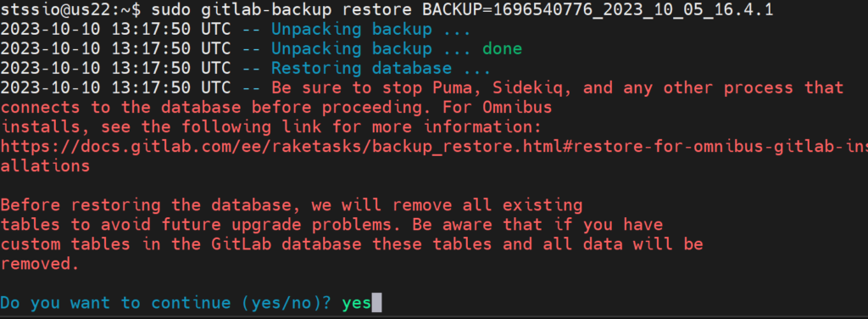Click the typed 'yes' answer text

357,303
